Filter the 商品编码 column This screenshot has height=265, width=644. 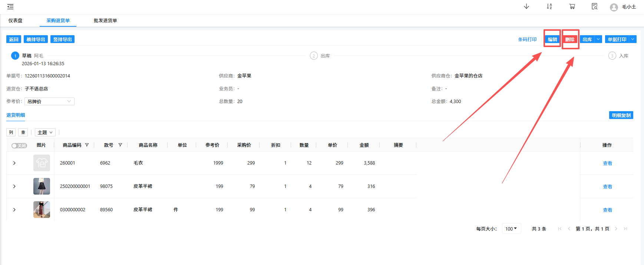(87, 145)
